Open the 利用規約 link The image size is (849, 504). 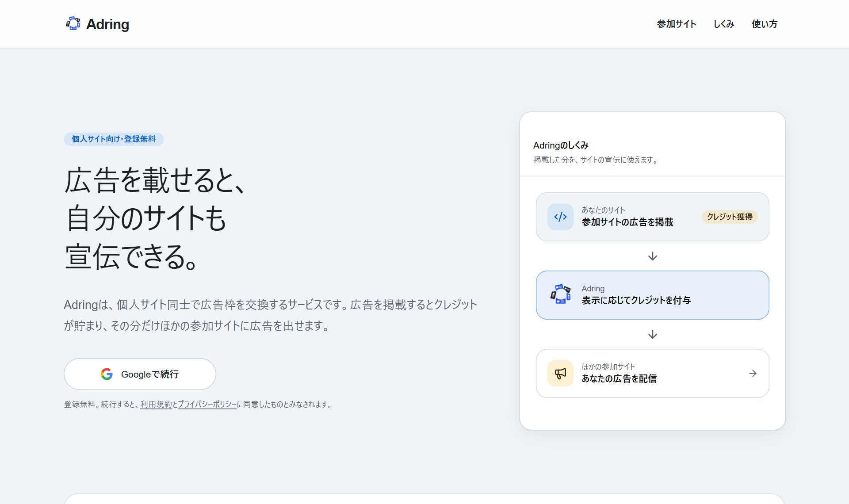(156, 404)
